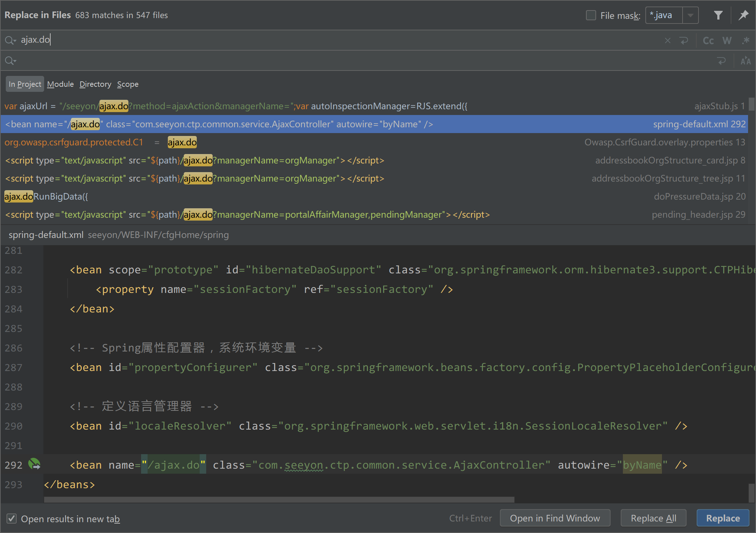
Task: Enable the File mask checkbox
Action: pos(591,15)
